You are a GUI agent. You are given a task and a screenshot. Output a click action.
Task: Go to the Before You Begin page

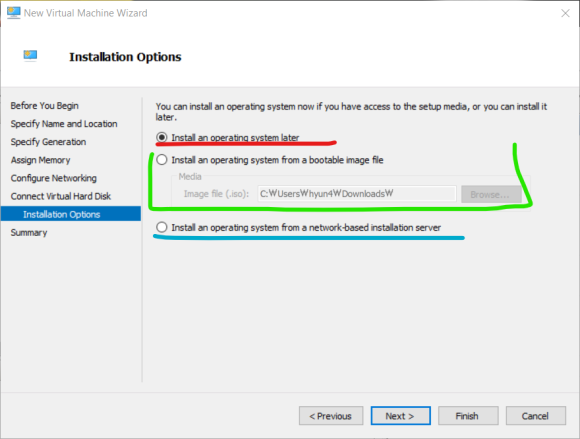tap(44, 106)
